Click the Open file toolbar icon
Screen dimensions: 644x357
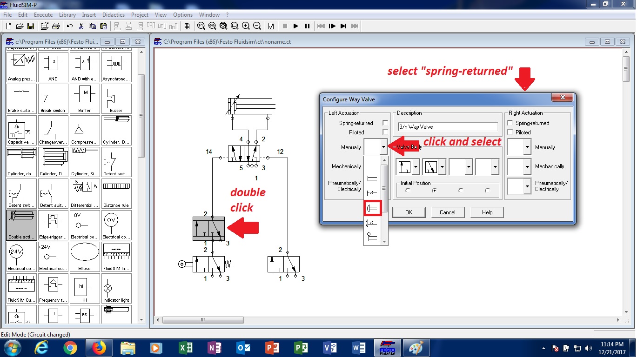pos(20,26)
